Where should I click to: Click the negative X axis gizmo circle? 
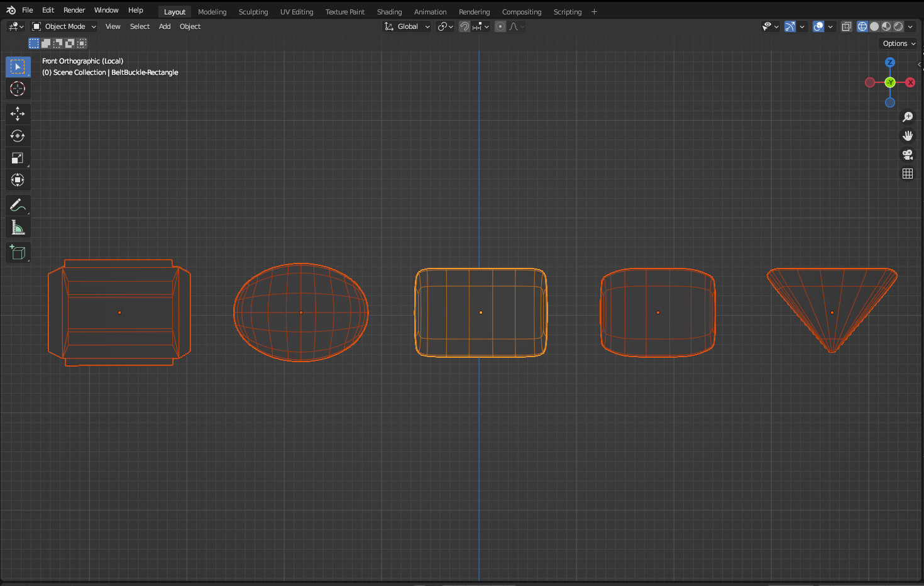click(870, 82)
